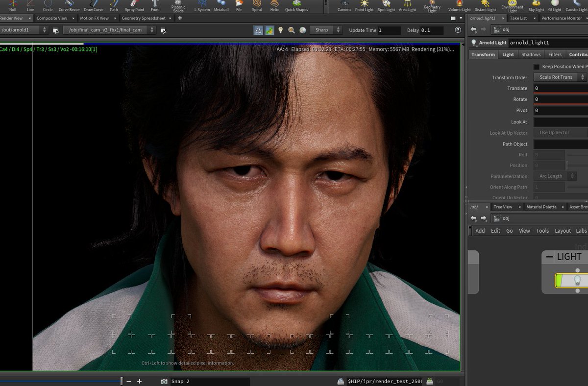
Task: Open the Tools menu in the network pane
Action: [542, 230]
